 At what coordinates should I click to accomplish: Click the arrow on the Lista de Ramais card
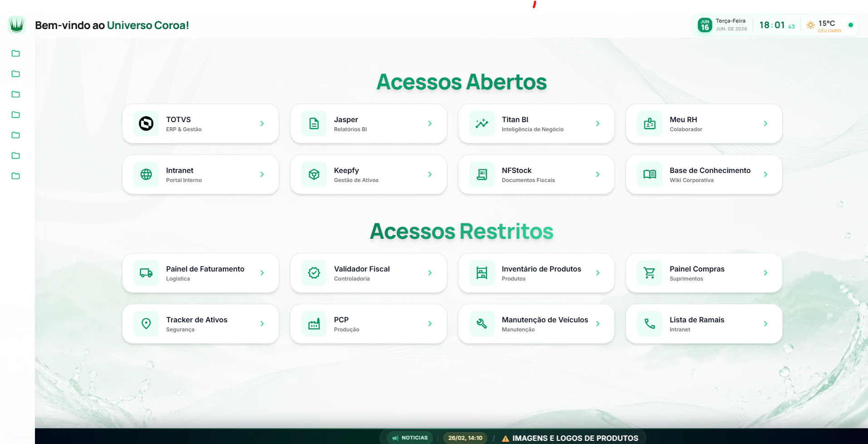(765, 324)
